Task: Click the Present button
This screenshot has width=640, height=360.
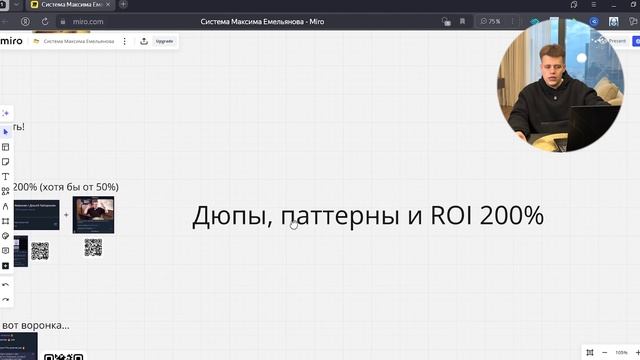Action: click(617, 41)
